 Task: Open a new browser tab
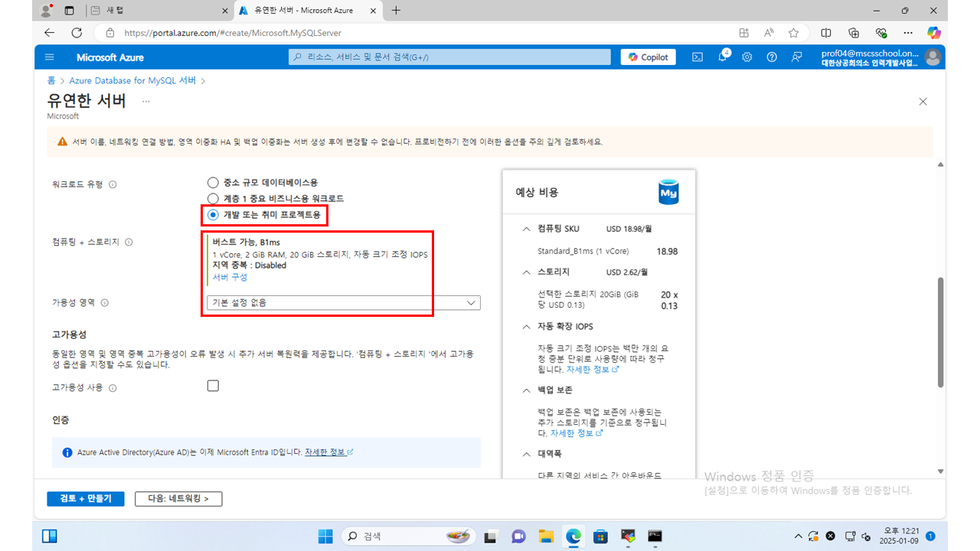[x=396, y=11]
